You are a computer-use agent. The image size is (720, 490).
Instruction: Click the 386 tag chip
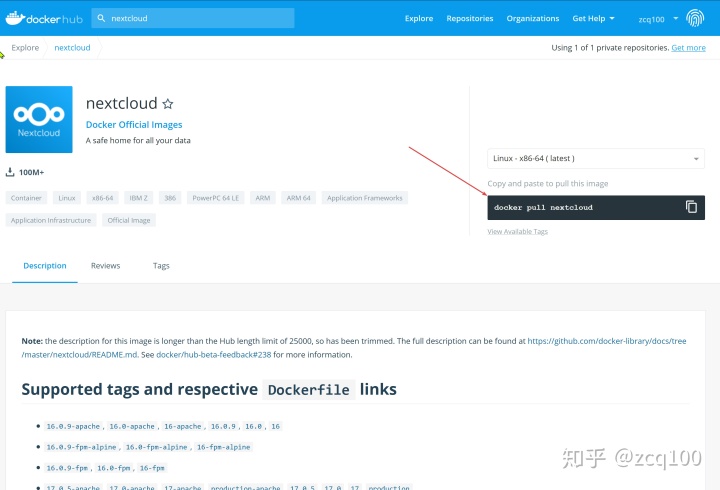(170, 198)
